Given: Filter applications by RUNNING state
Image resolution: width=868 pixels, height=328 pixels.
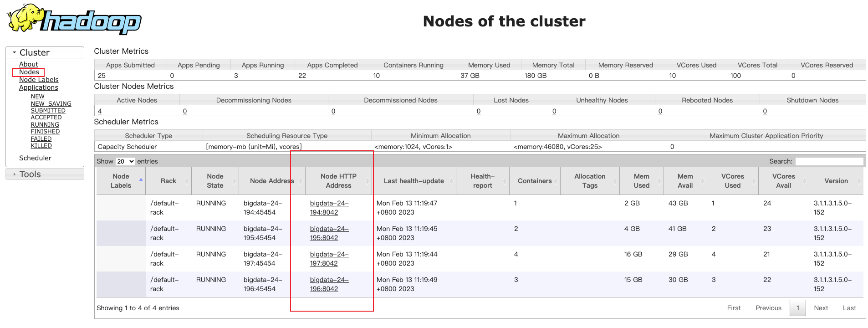Looking at the screenshot, I should point(45,124).
